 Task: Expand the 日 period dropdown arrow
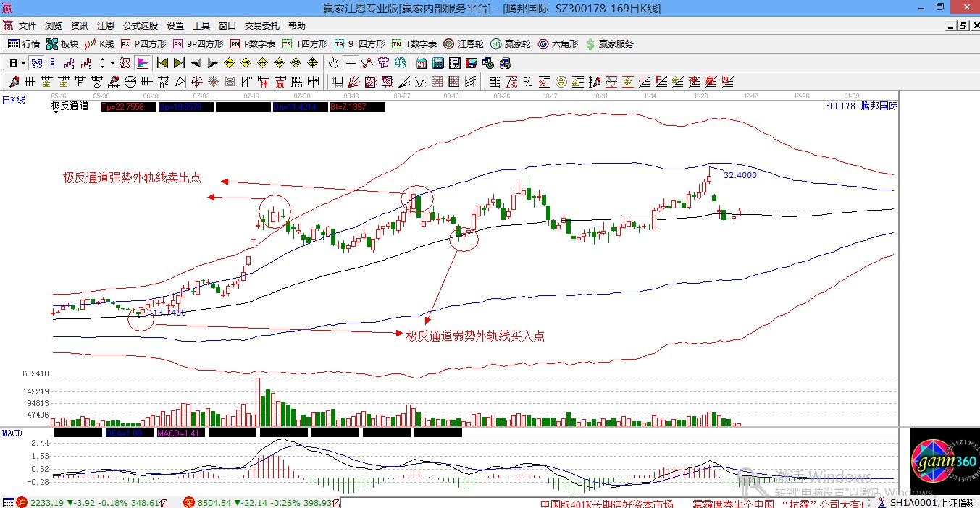click(23, 63)
